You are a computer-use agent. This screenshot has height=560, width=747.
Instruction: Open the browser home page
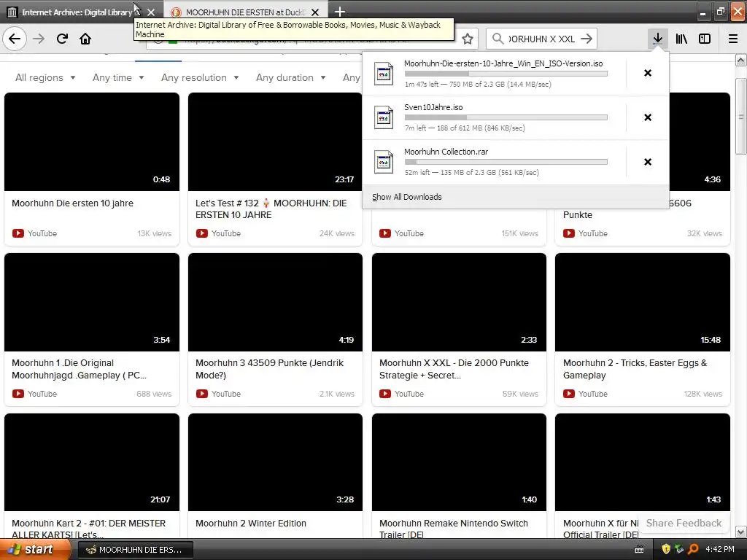click(x=85, y=39)
